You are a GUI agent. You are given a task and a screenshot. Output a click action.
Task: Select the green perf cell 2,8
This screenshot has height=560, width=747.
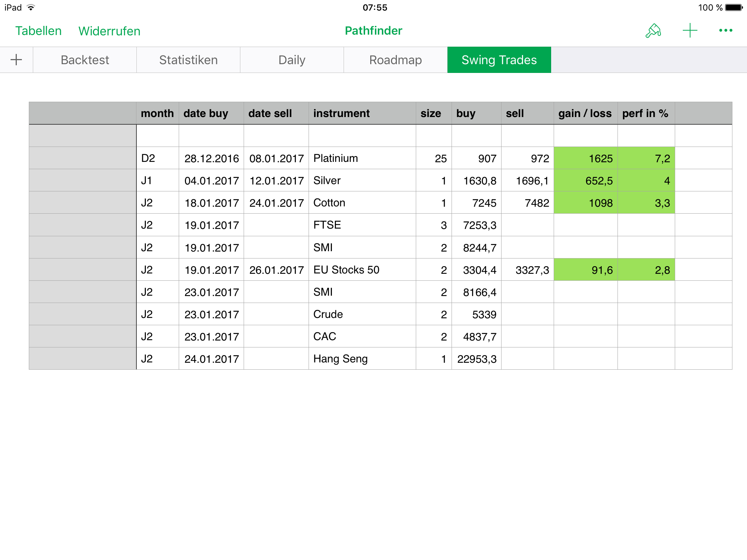pos(646,270)
